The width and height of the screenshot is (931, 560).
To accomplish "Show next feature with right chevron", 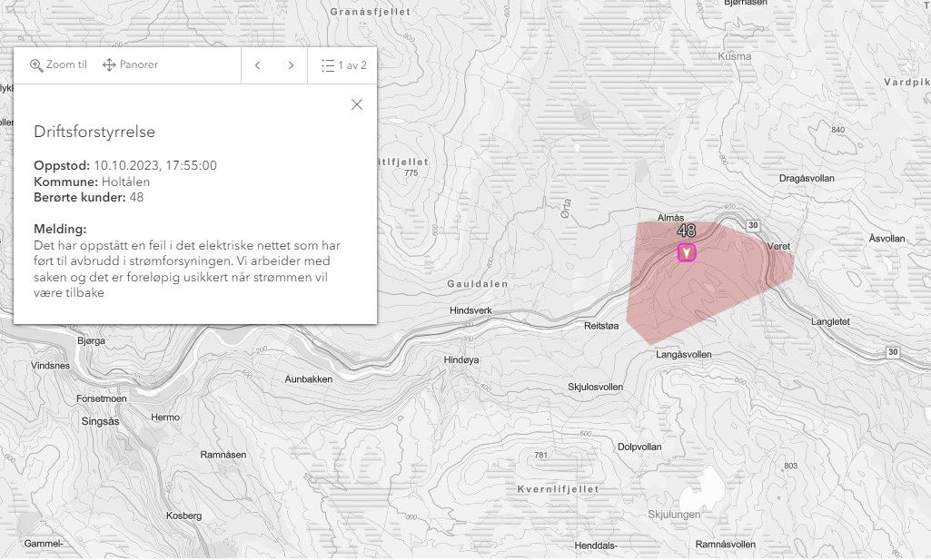I will 291,65.
